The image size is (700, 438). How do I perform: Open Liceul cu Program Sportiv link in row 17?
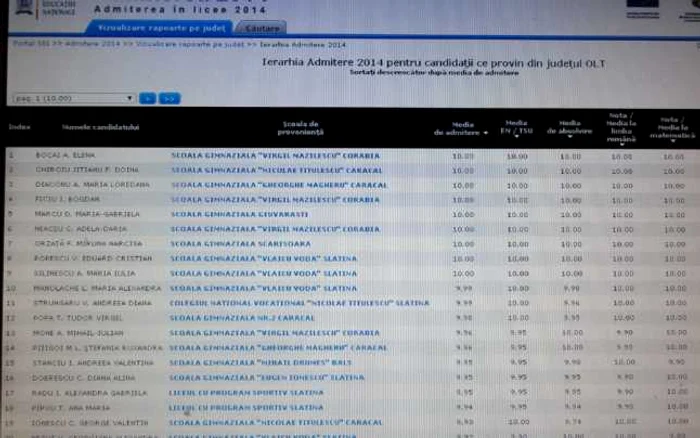(246, 393)
